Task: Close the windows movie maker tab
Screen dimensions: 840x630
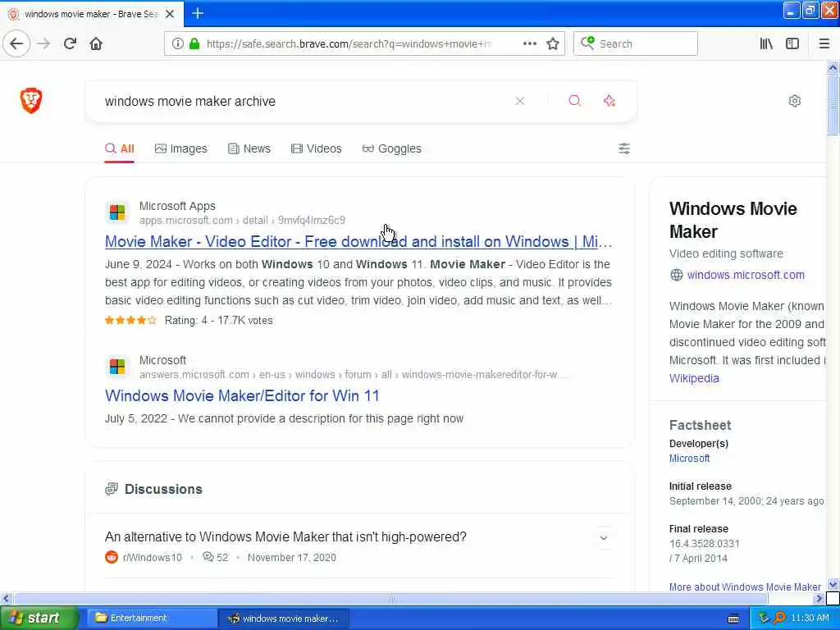Action: [170, 14]
